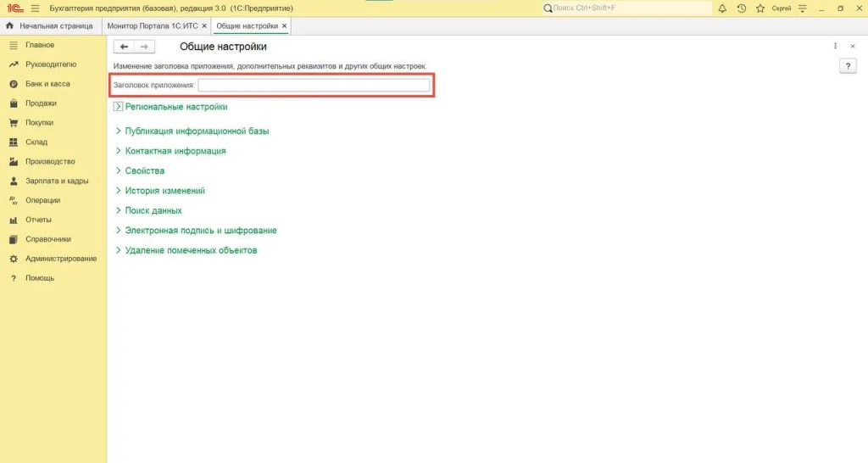Open help with the question mark button

[848, 66]
